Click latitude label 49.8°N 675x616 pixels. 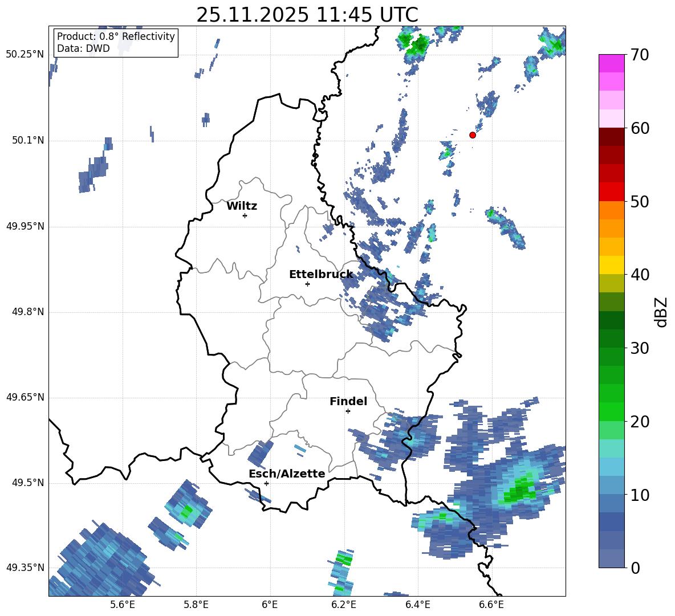tap(28, 312)
